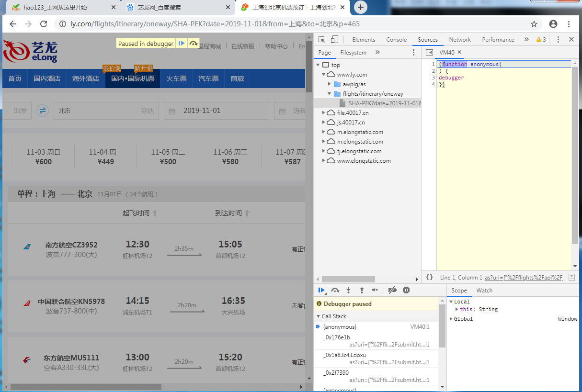
Task: Step into next function call
Action: pos(348,290)
